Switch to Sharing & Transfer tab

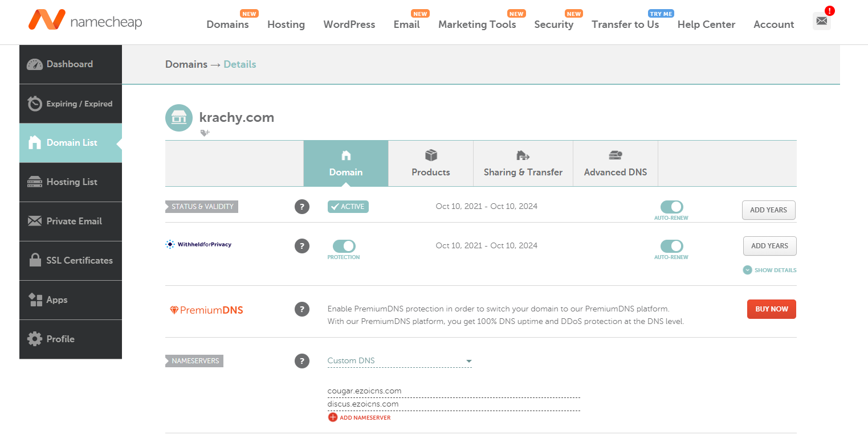(523, 163)
